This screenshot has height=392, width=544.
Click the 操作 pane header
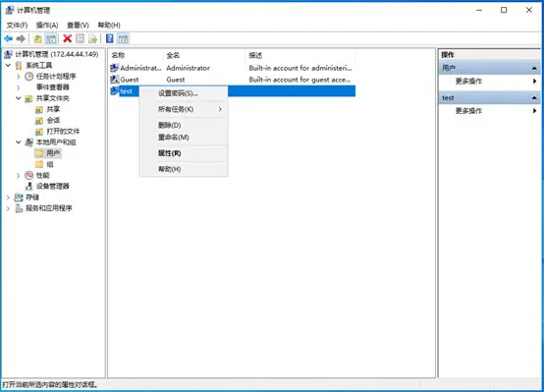[490, 54]
